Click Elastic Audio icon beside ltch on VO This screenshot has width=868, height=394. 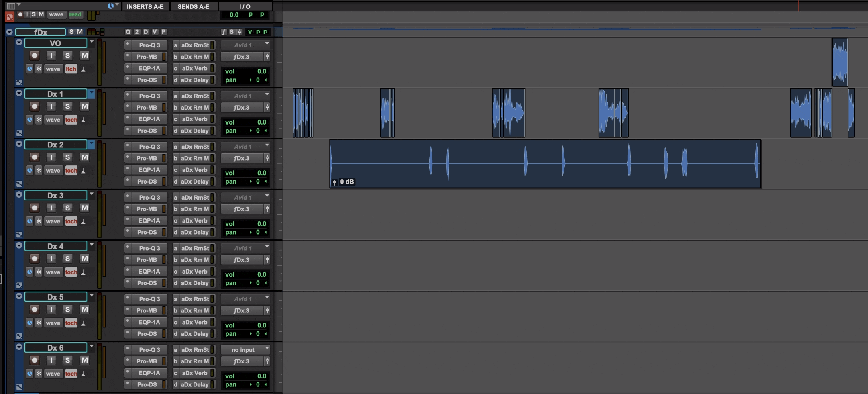(x=83, y=69)
